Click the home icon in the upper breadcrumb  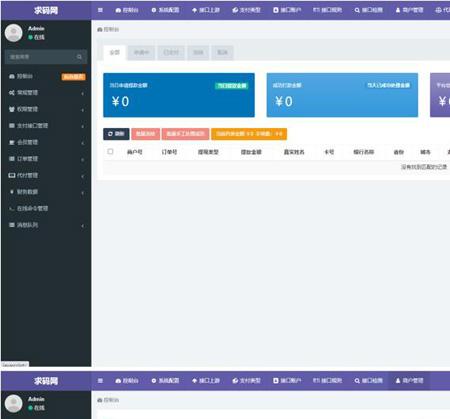click(100, 30)
